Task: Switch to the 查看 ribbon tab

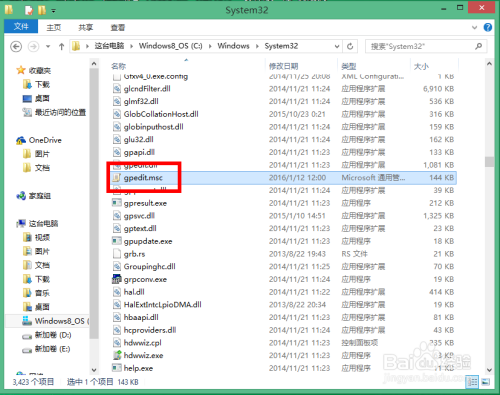Action: pyautogui.click(x=117, y=27)
